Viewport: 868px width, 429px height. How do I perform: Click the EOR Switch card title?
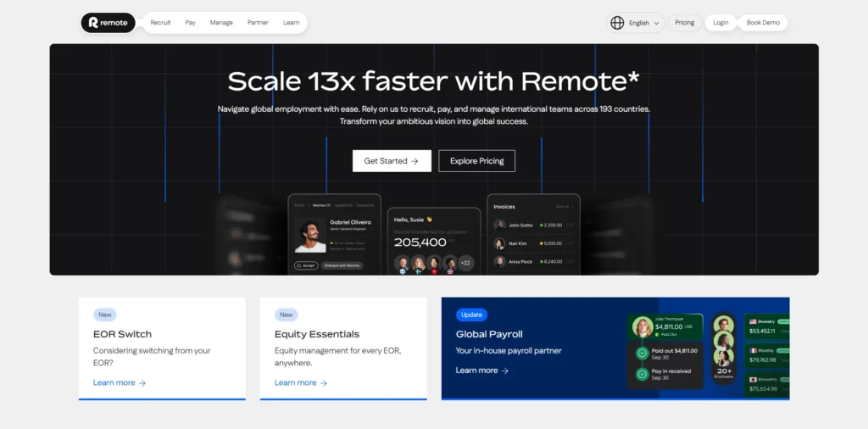coord(122,334)
